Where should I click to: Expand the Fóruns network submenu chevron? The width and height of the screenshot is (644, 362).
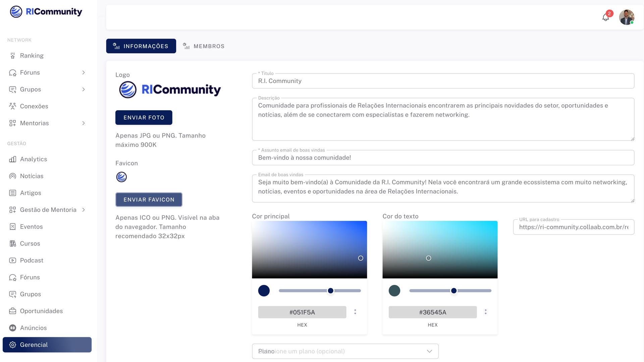84,72
